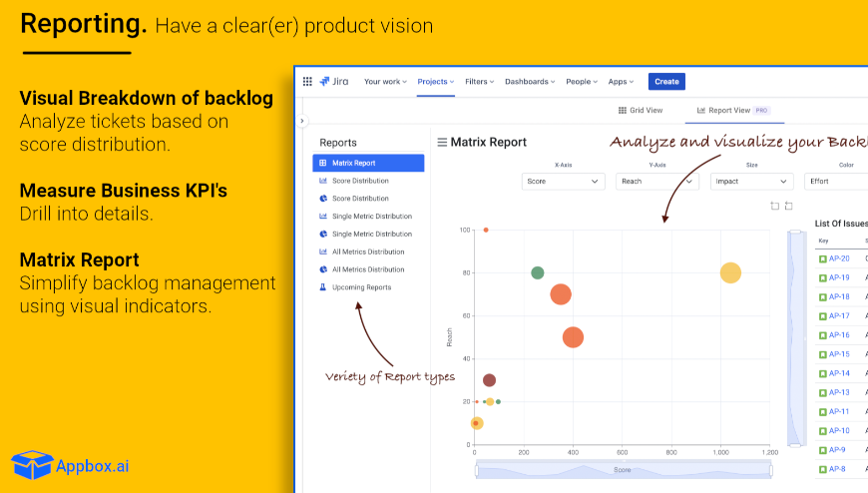Click the story type icon for AP-20
The height and width of the screenshot is (493, 868).
pos(823,258)
